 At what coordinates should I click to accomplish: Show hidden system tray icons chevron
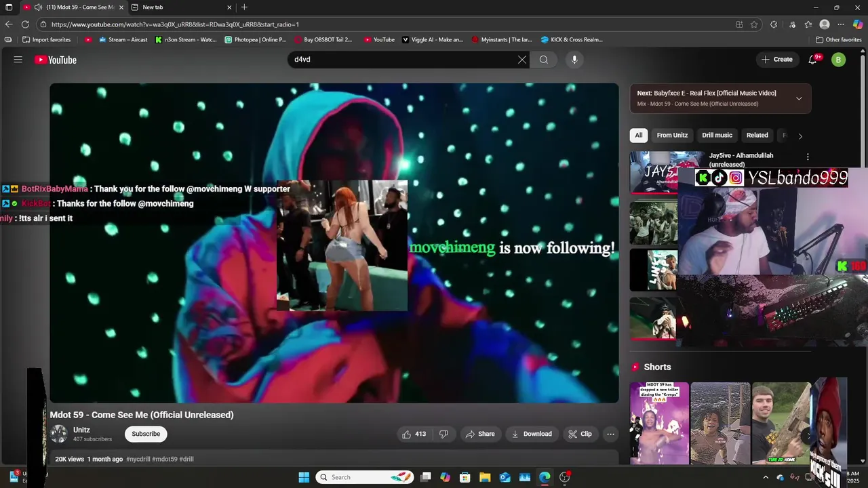coord(766,477)
